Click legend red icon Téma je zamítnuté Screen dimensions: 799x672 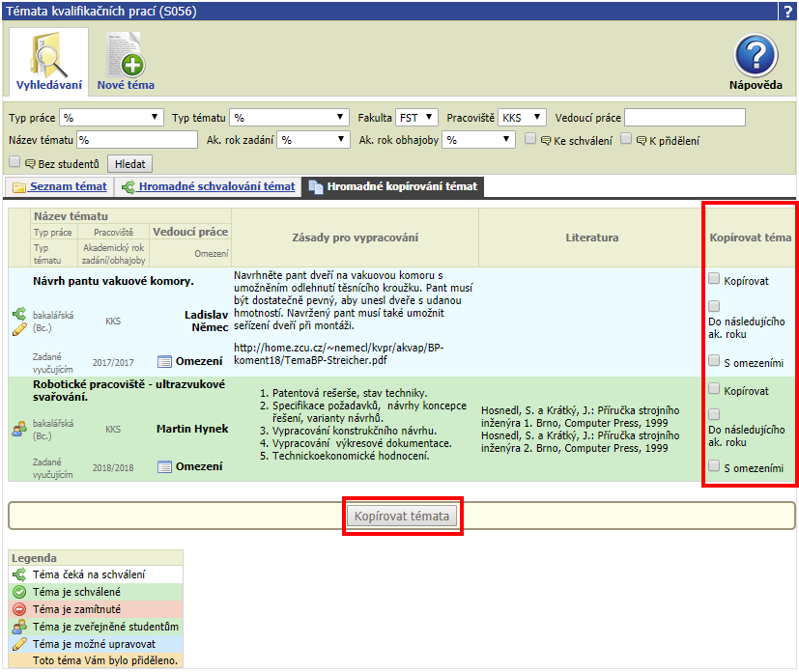click(19, 609)
